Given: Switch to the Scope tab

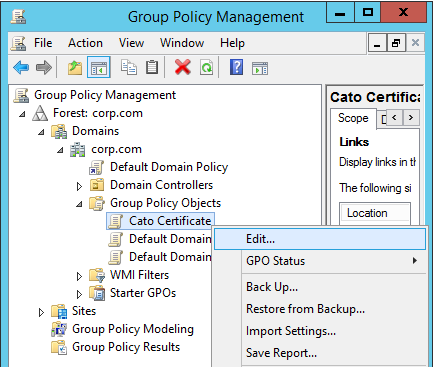Looking at the screenshot, I should coord(353,118).
